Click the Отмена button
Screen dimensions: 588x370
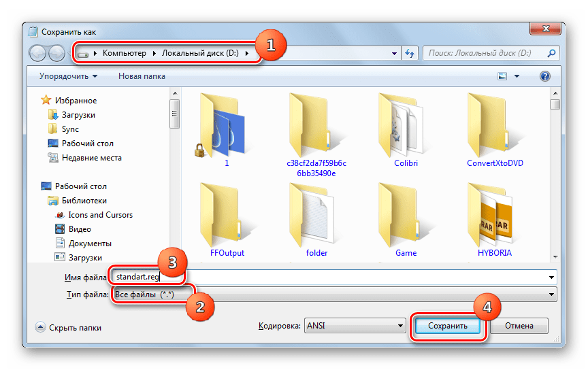pos(519,326)
